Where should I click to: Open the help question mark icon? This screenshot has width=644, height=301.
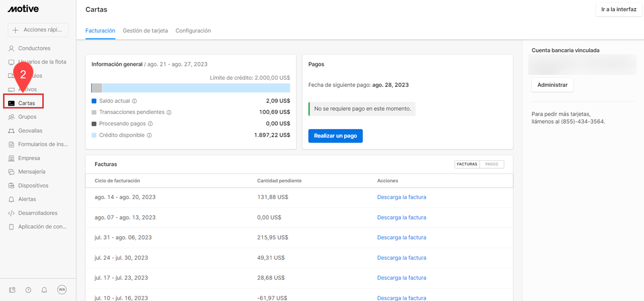click(28, 290)
